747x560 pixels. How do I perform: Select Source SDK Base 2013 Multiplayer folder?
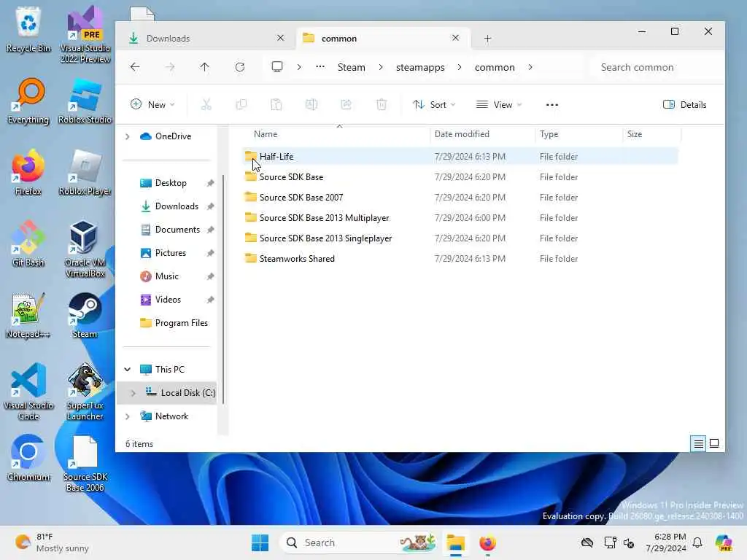tap(461, 218)
